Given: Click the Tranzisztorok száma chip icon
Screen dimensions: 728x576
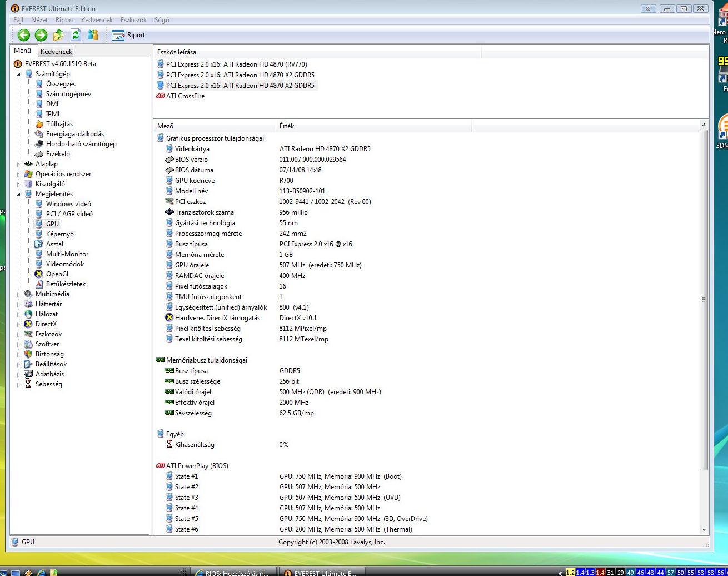Looking at the screenshot, I should [x=169, y=212].
